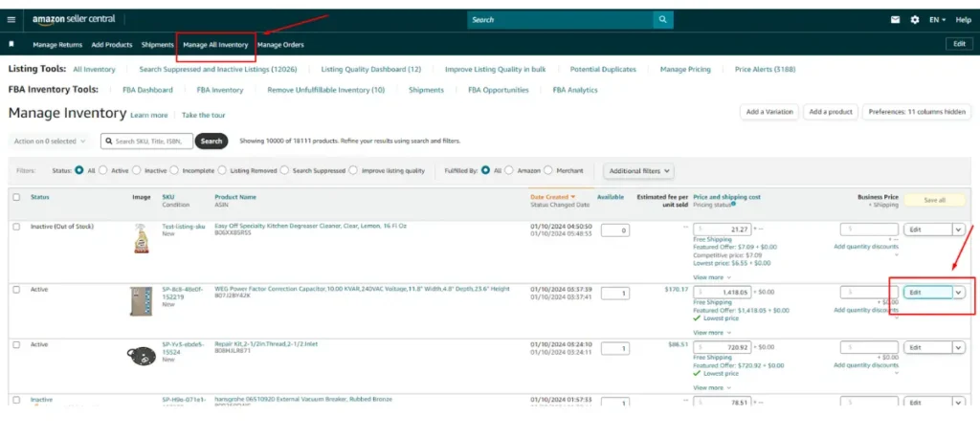The height and width of the screenshot is (437, 980).
Task: Open the hamburger navigation menu
Action: [x=11, y=19]
